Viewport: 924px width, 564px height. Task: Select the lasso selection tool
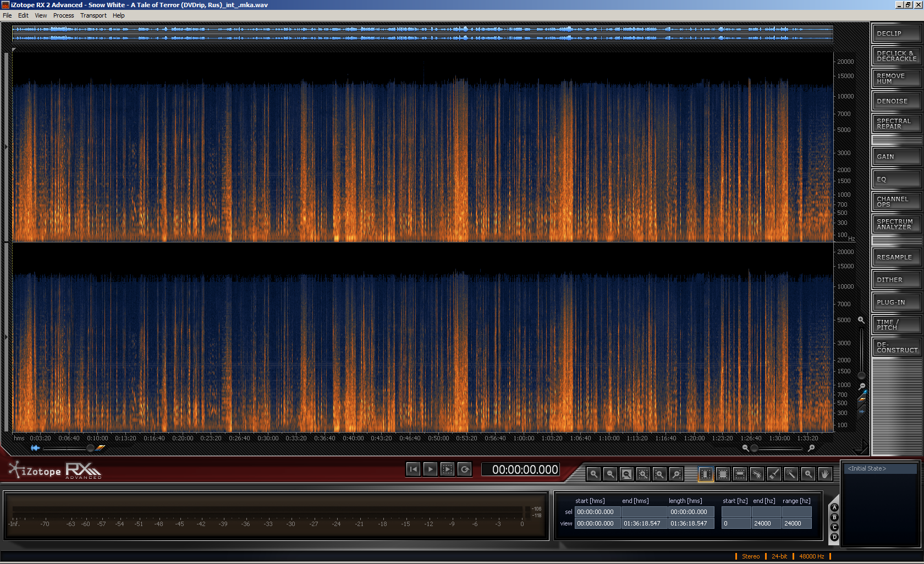point(757,474)
